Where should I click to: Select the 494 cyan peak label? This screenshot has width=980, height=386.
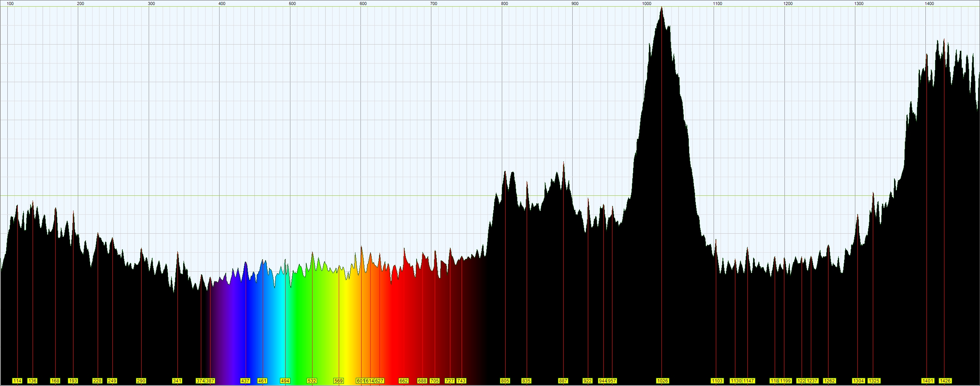coord(285,381)
